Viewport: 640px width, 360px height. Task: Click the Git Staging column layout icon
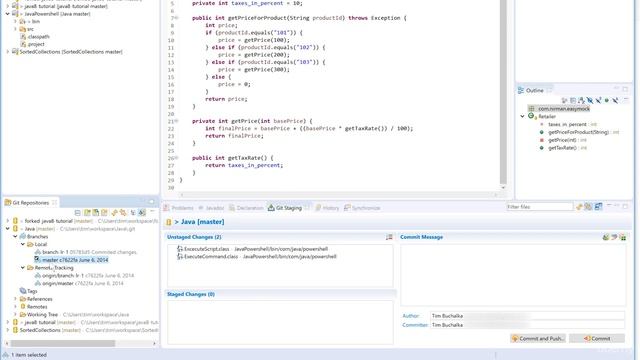(x=598, y=207)
